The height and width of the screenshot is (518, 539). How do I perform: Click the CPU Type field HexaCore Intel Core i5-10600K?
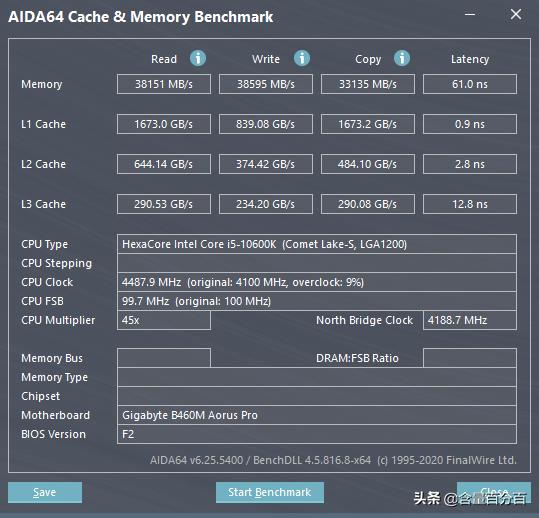coord(317,244)
